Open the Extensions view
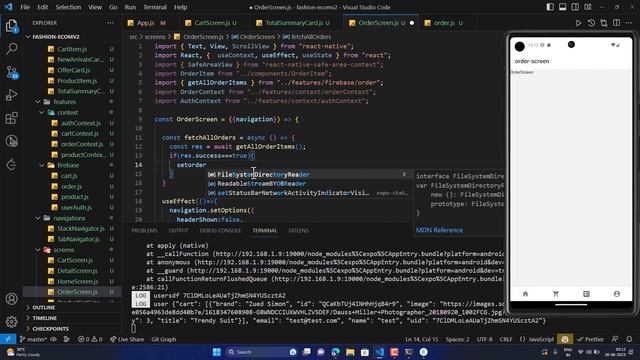This screenshot has height=360, width=640. tap(11, 118)
